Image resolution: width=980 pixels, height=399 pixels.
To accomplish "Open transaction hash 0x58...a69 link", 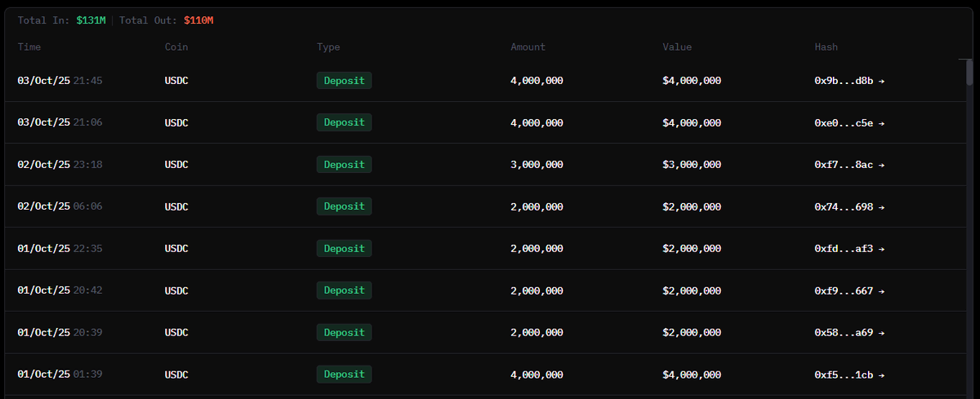I will coord(849,333).
